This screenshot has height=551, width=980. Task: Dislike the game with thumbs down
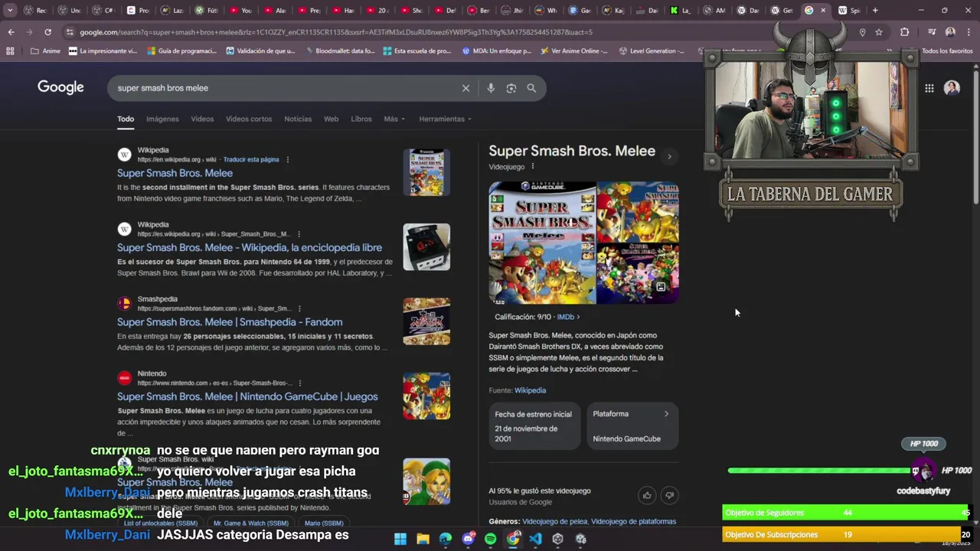[669, 495]
